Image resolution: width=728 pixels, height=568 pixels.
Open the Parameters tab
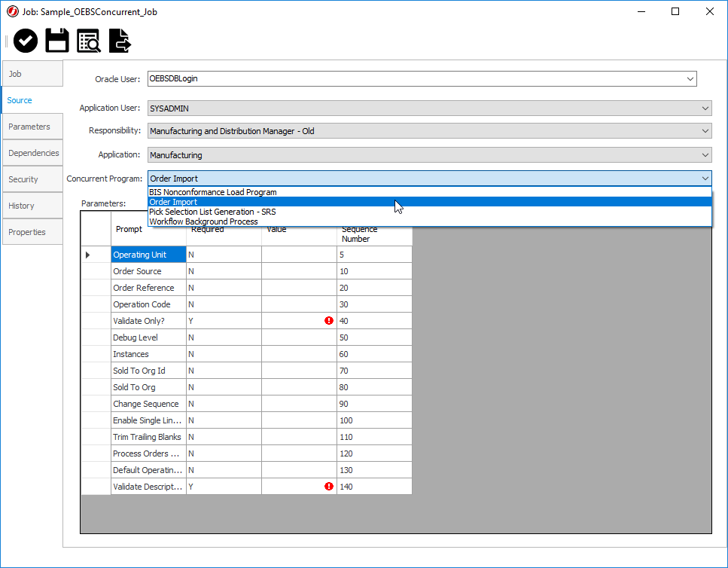pos(32,127)
